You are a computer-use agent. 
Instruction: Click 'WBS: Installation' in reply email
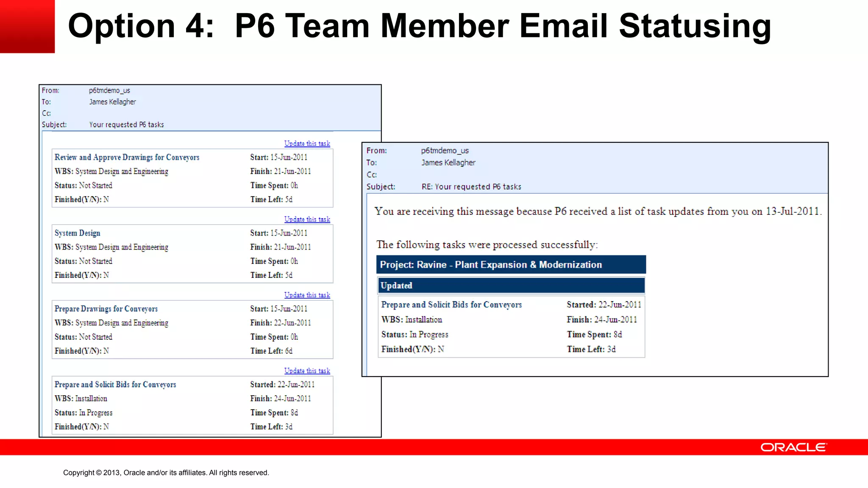coord(412,320)
